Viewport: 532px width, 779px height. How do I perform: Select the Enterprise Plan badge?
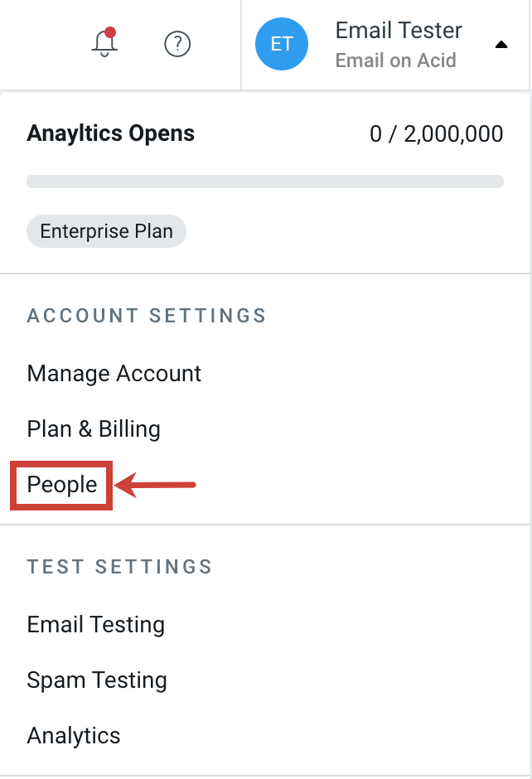click(106, 231)
